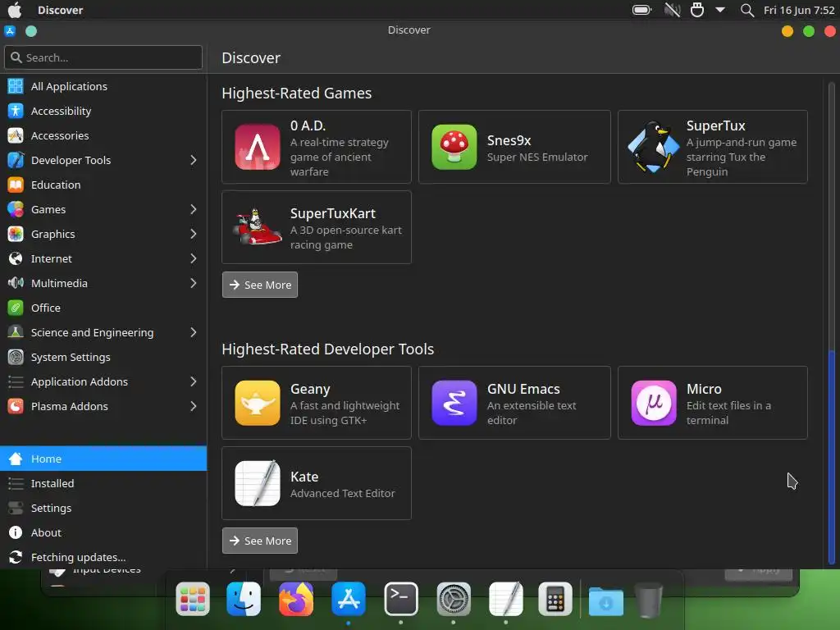The height and width of the screenshot is (630, 840).
Task: Open the SuperTuxKart title text
Action: [x=333, y=213]
